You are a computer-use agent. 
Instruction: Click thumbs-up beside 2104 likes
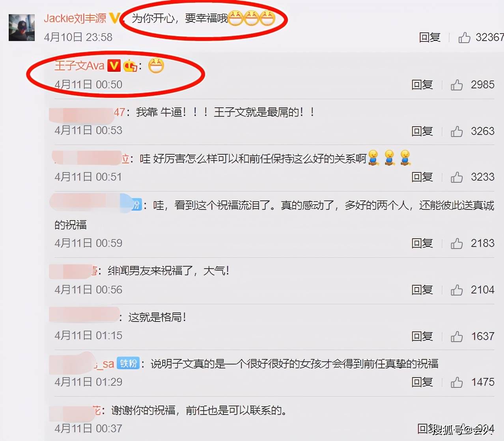coord(457,290)
